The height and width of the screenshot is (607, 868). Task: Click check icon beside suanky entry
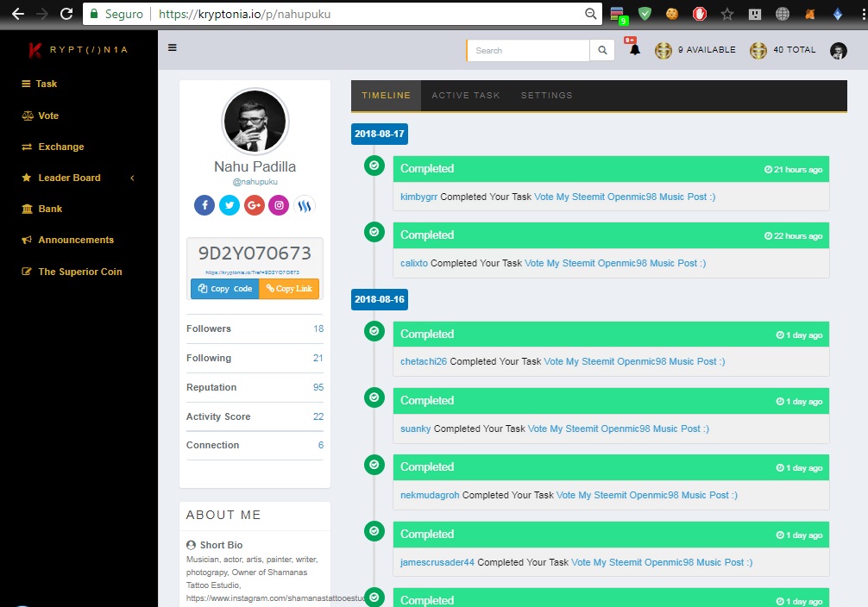coord(374,397)
